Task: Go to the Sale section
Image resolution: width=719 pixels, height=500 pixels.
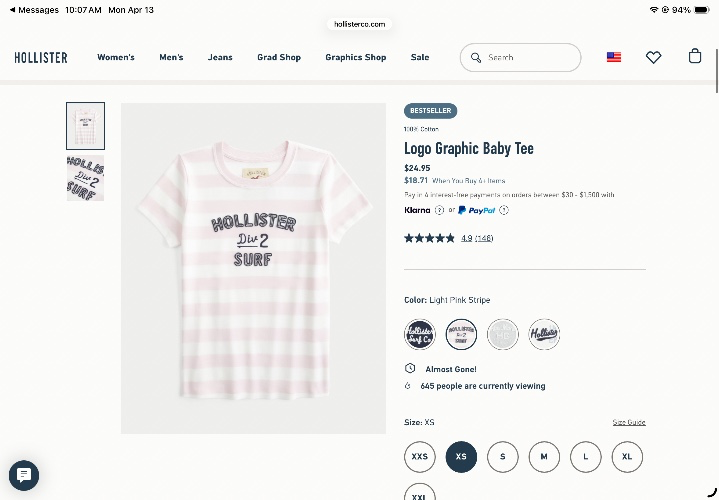Action: [420, 57]
